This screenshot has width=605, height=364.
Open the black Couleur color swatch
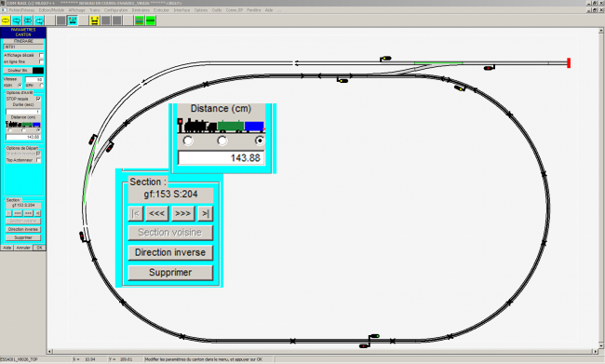pyautogui.click(x=38, y=71)
